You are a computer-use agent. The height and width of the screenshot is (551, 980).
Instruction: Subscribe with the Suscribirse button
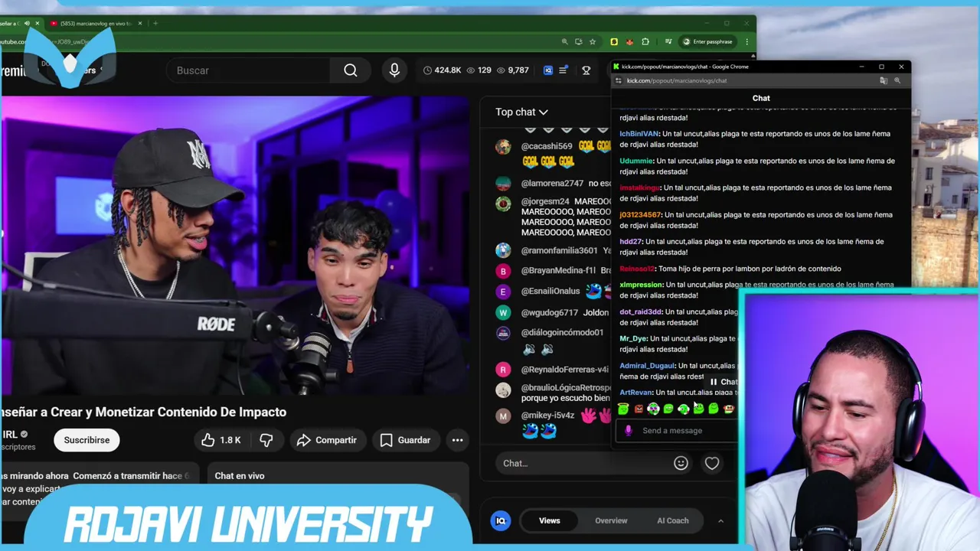click(x=87, y=440)
